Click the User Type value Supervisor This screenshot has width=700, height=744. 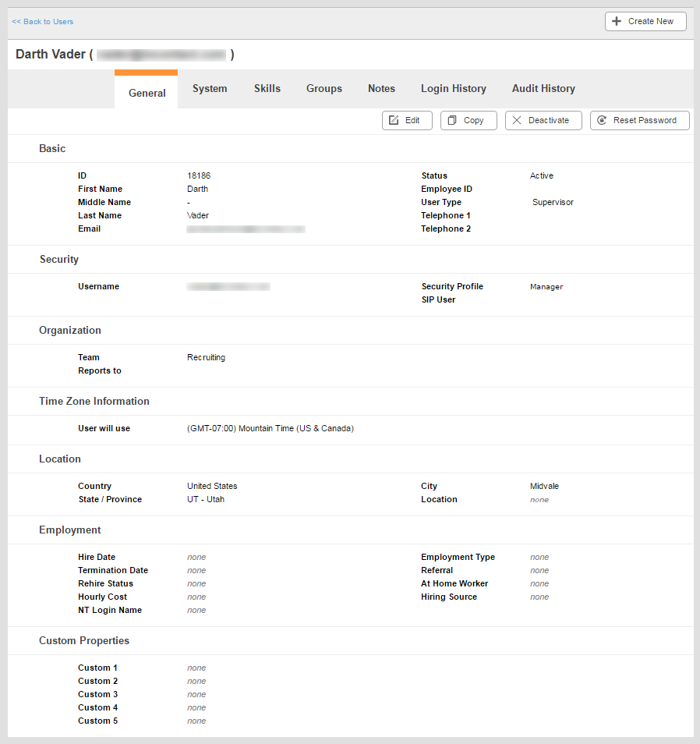click(x=553, y=202)
